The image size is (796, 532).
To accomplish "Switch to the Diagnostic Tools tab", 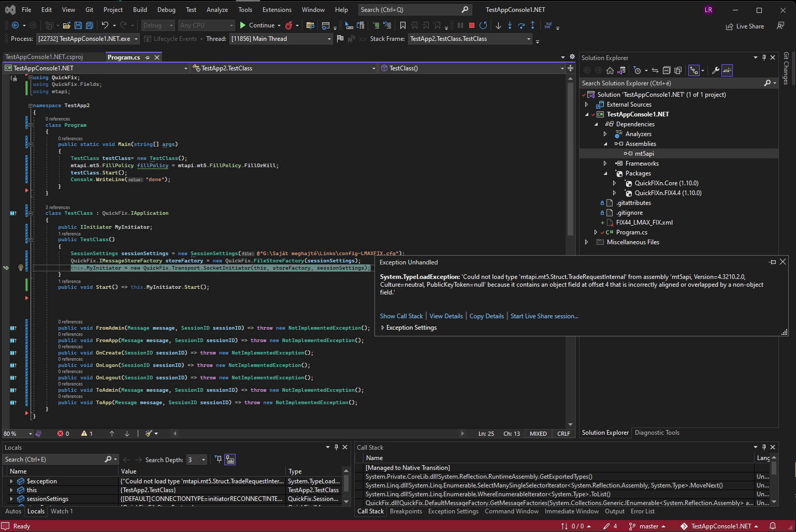I will pyautogui.click(x=657, y=433).
